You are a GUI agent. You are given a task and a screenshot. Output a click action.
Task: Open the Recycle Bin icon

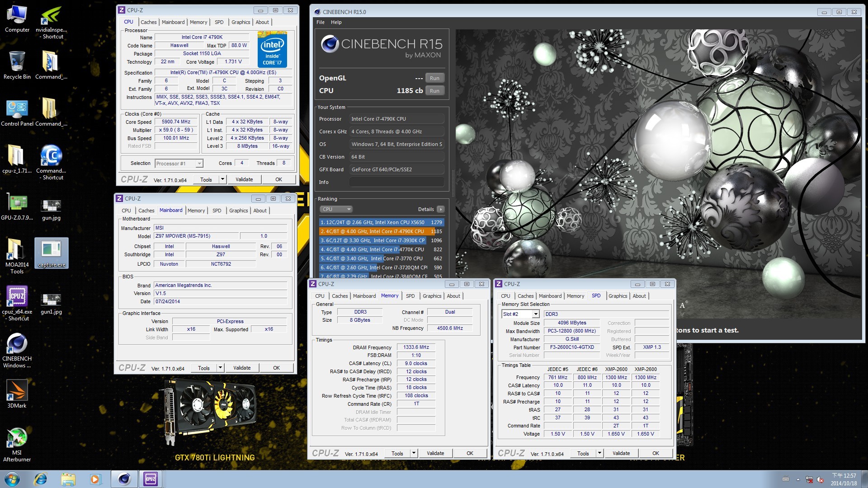[x=17, y=66]
